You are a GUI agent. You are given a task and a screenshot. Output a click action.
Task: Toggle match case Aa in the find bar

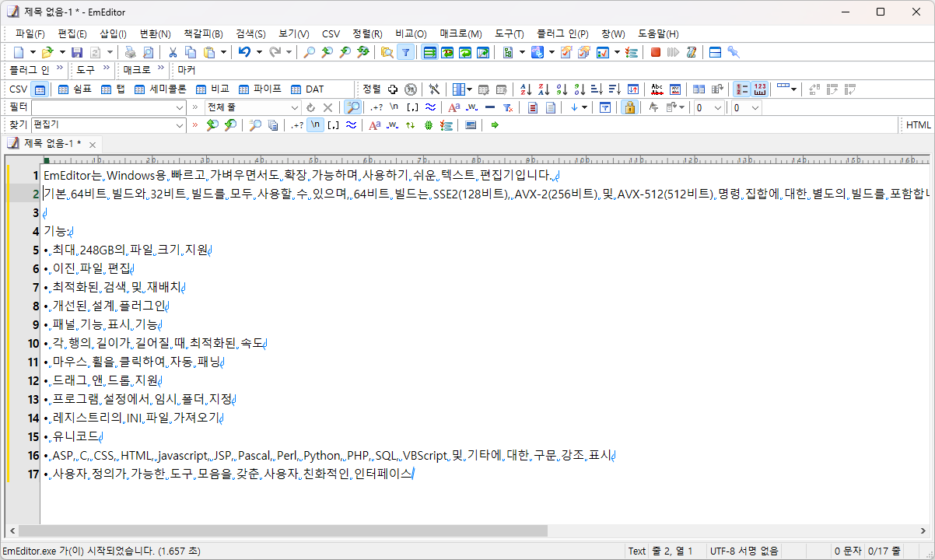point(374,125)
